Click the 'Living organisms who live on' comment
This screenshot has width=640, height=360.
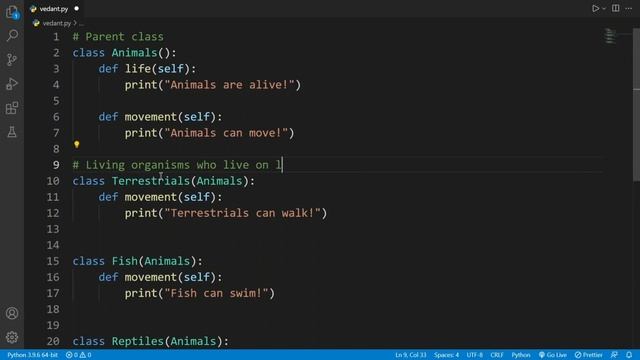coord(177,165)
